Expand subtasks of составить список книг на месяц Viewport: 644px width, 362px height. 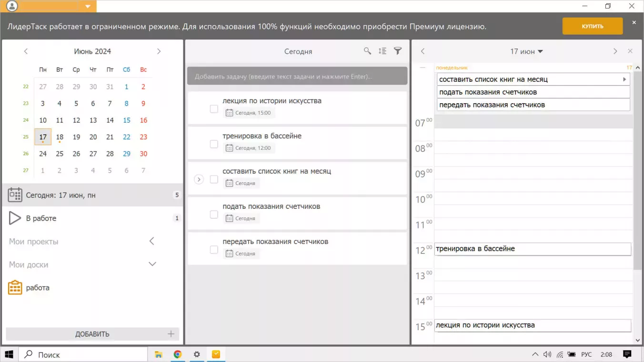click(x=199, y=179)
